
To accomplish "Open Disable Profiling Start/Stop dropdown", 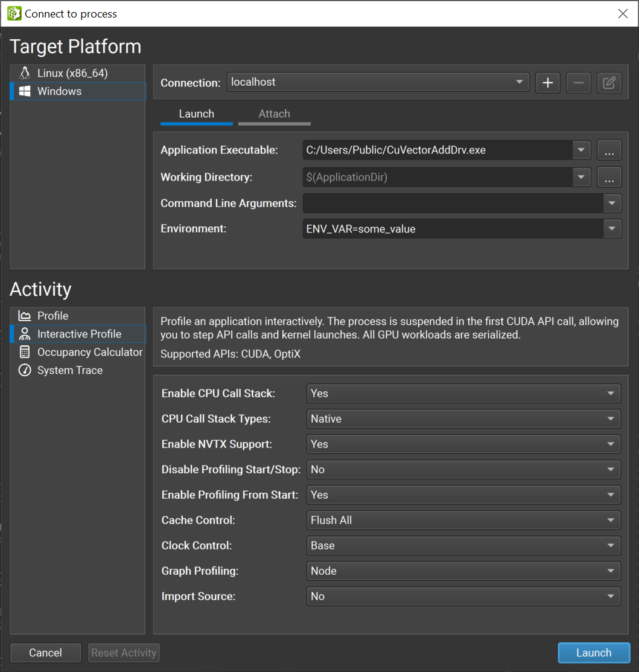I will (463, 469).
